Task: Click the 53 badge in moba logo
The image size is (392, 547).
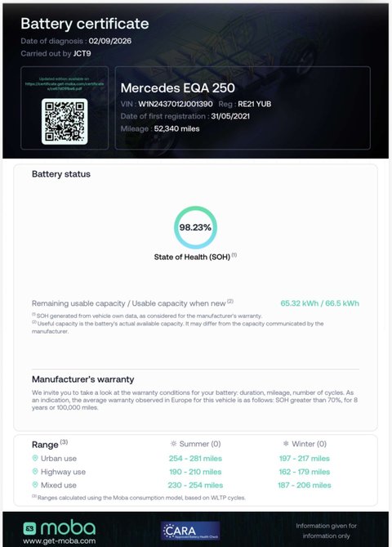Action: tap(29, 528)
